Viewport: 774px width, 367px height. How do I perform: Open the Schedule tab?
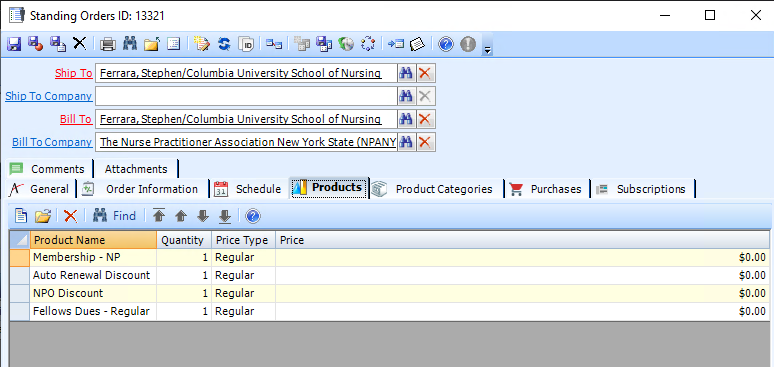click(x=249, y=189)
